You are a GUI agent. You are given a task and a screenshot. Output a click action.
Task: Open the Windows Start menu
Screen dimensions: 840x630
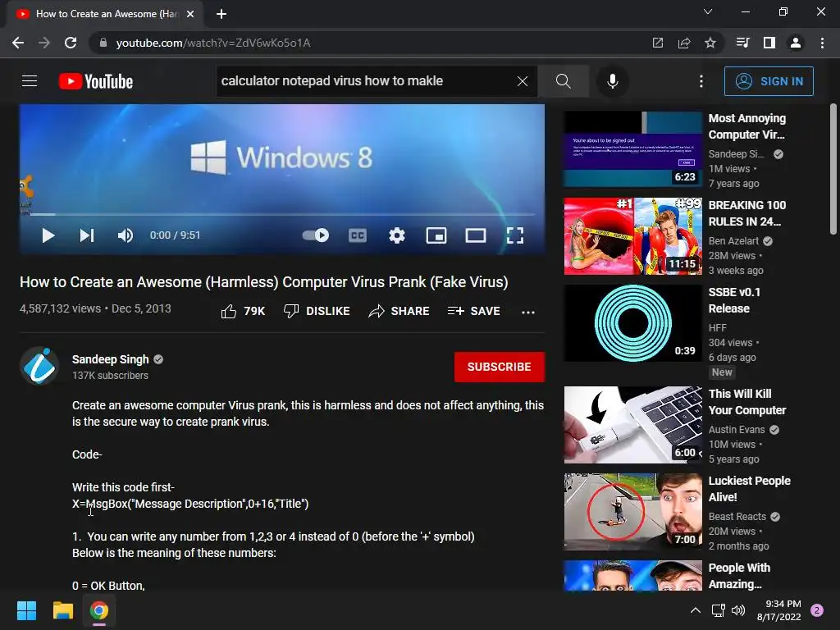(26, 610)
